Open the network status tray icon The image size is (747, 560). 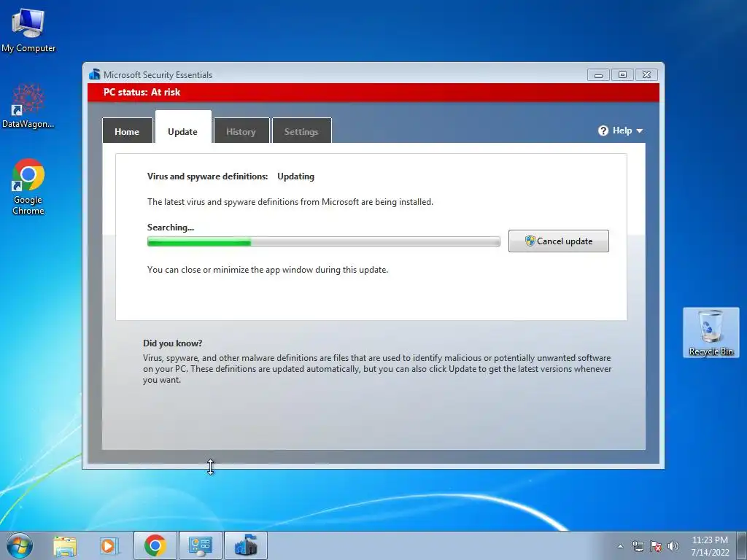click(x=638, y=546)
